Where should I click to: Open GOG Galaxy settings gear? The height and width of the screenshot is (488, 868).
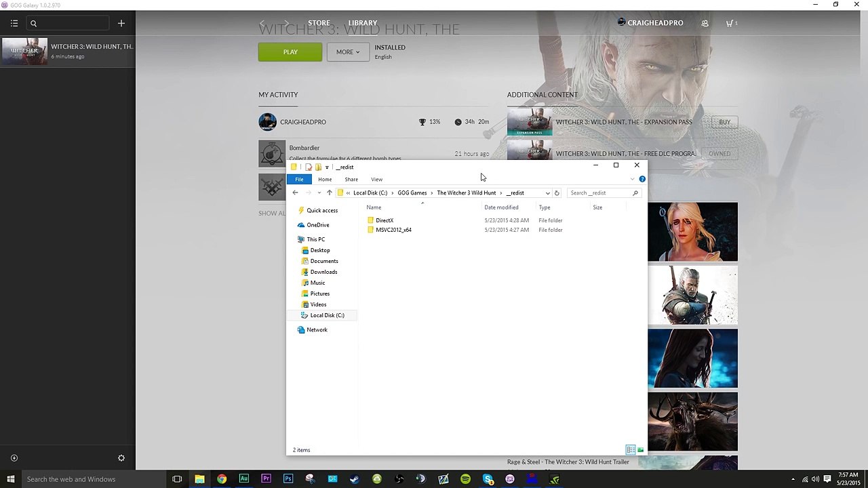click(121, 458)
